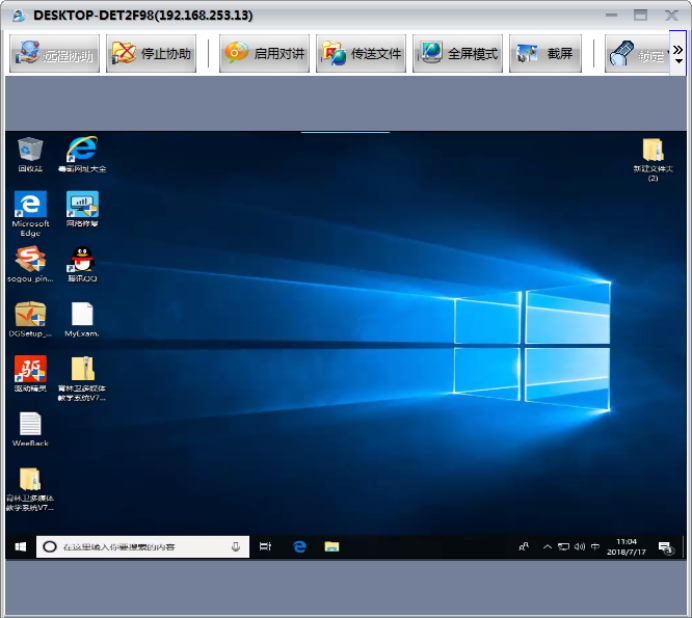This screenshot has height=618, width=692.
Task: Show hidden tray icons via the chevron
Action: [547, 547]
